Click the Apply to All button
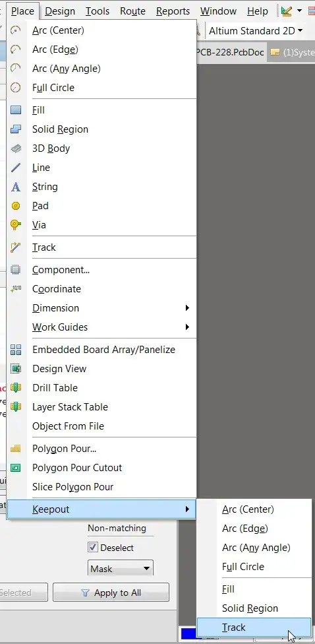The image size is (315, 644). pyautogui.click(x=111, y=593)
